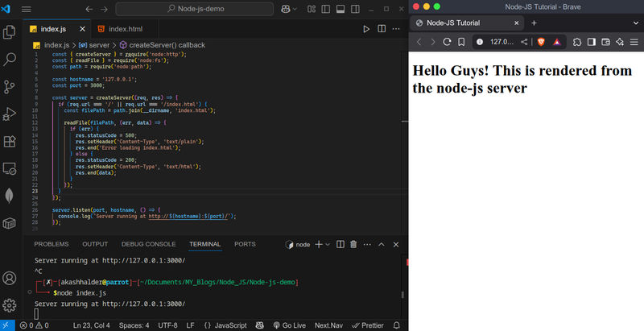
Task: Switch to the PROBLEMS panel tab
Action: (x=52, y=244)
